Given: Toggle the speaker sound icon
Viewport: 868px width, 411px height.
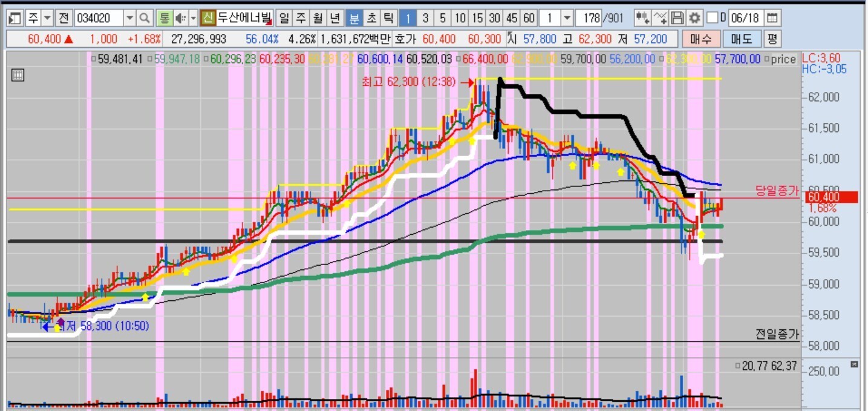Looking at the screenshot, I should (180, 18).
